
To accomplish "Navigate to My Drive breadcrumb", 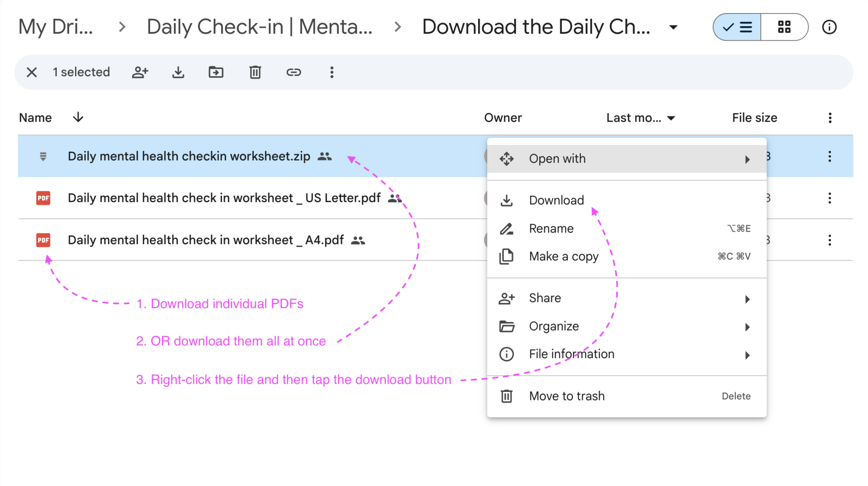I will click(56, 27).
